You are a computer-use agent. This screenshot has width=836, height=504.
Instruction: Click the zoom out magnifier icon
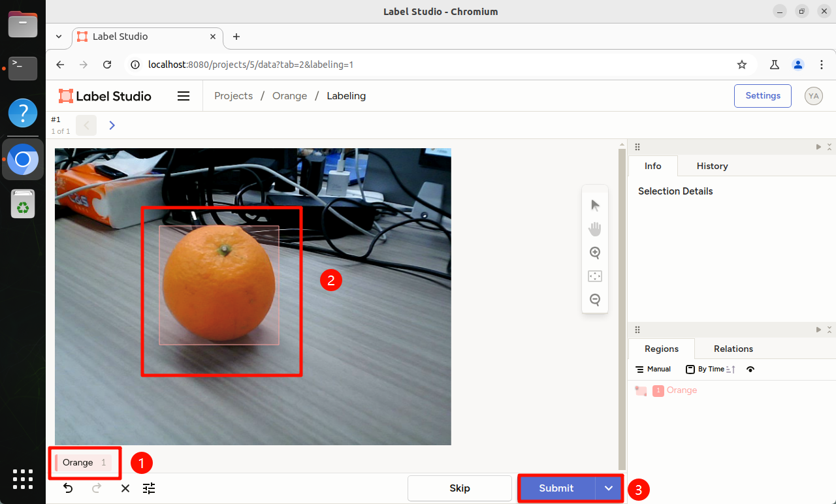point(595,300)
